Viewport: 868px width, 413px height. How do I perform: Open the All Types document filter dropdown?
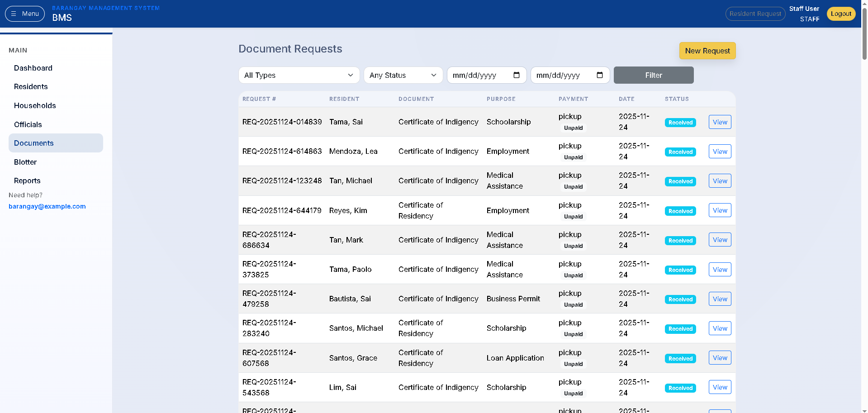point(299,75)
